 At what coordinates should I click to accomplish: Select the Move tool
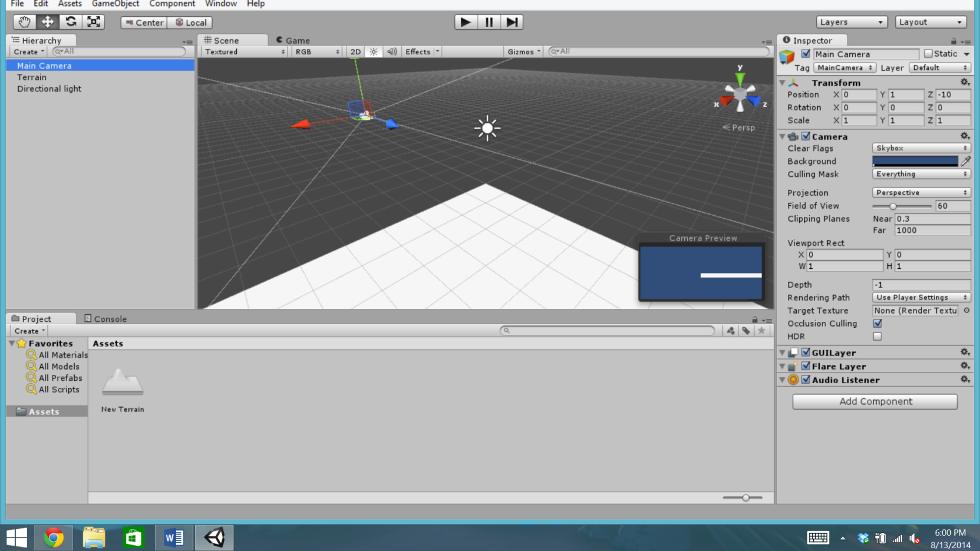[x=47, y=22]
